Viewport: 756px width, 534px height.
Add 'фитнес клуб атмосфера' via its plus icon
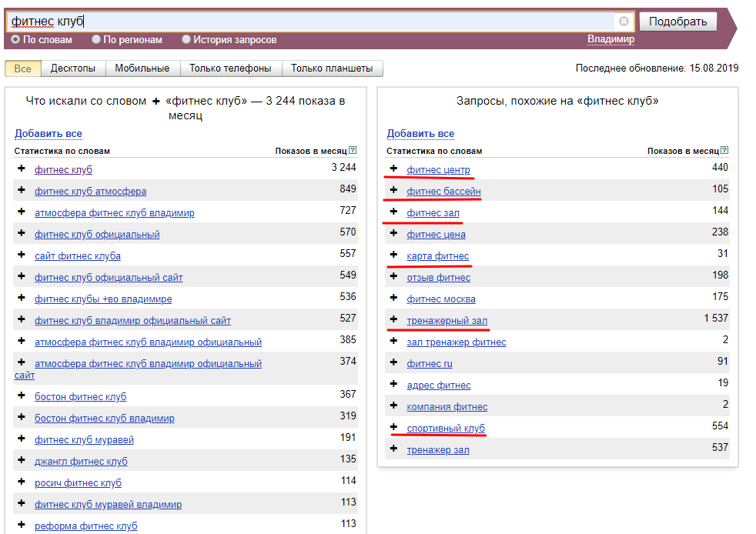coord(22,190)
